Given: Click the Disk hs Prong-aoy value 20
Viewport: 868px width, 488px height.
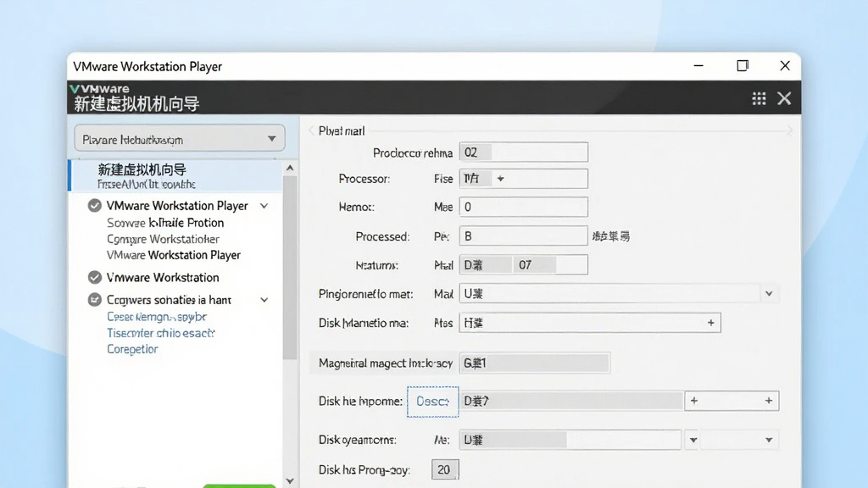Looking at the screenshot, I should pos(444,469).
